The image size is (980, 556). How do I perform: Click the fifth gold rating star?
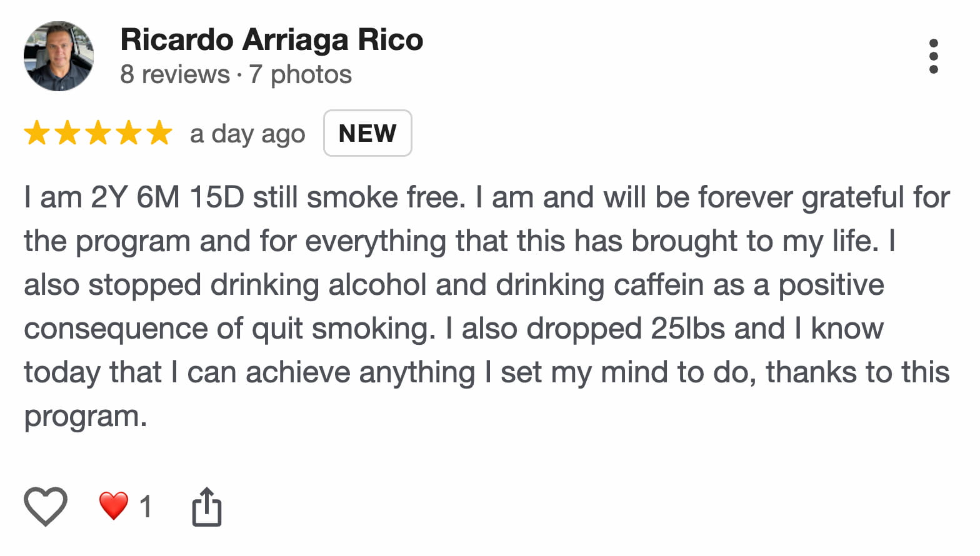(x=159, y=133)
